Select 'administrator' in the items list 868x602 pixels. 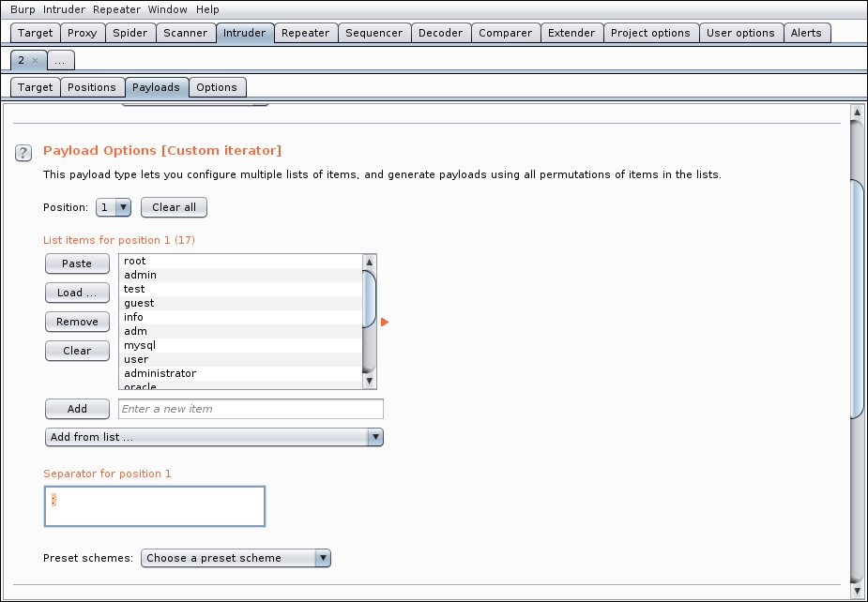tap(240, 373)
